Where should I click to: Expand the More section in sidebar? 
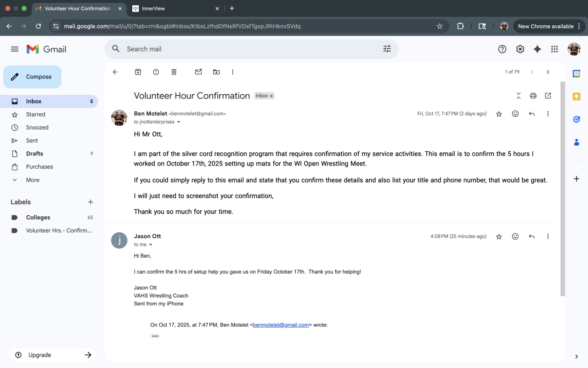tap(33, 180)
